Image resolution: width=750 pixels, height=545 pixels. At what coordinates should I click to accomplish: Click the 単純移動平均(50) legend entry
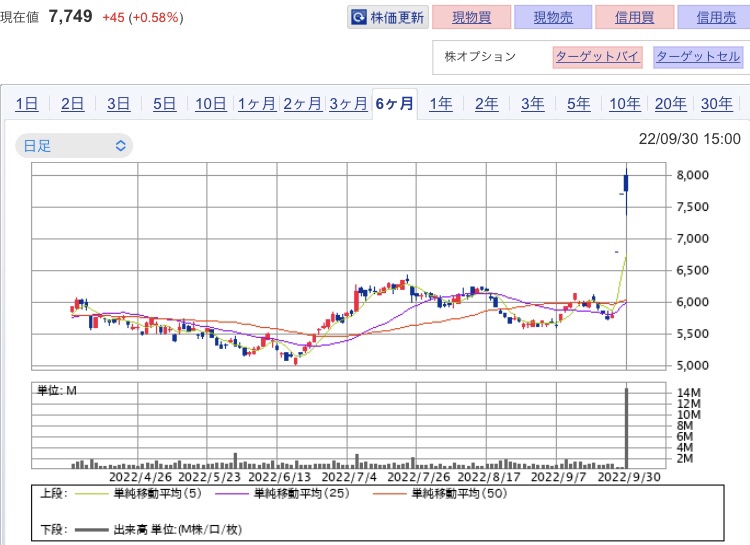point(440,493)
